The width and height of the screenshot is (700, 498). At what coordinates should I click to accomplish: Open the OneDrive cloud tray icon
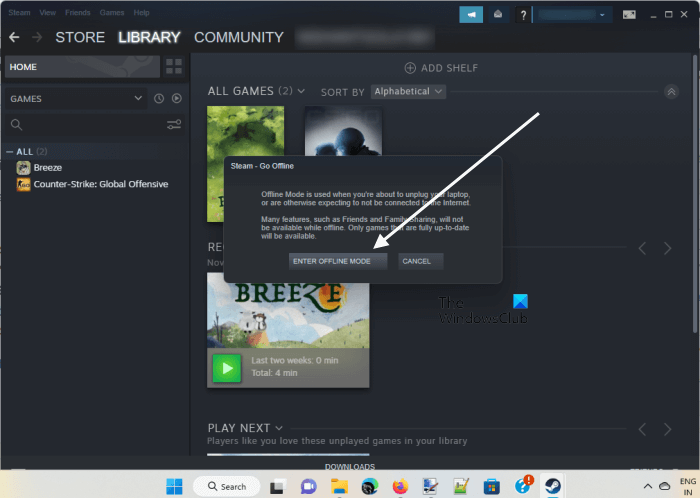pyautogui.click(x=664, y=486)
